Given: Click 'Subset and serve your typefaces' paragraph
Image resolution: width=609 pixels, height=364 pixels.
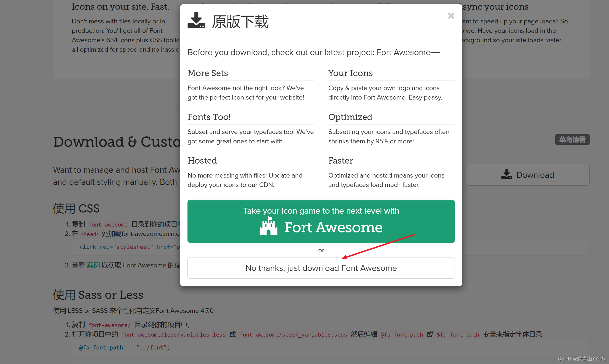Looking at the screenshot, I should [250, 136].
